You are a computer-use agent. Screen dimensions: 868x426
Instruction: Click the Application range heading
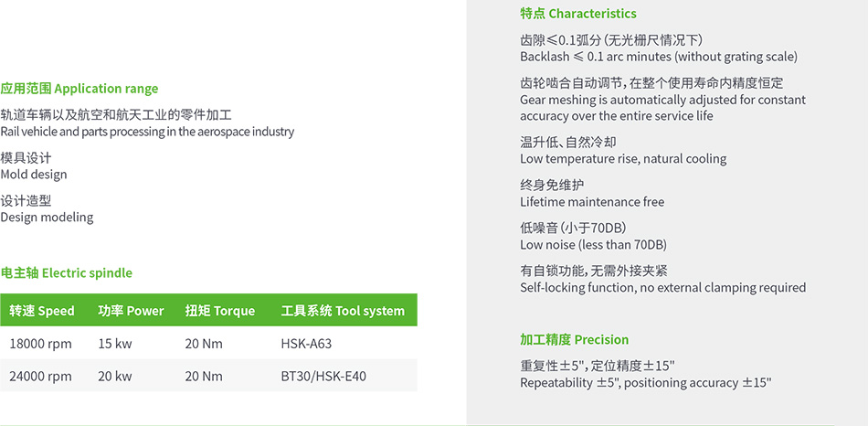[x=79, y=89]
